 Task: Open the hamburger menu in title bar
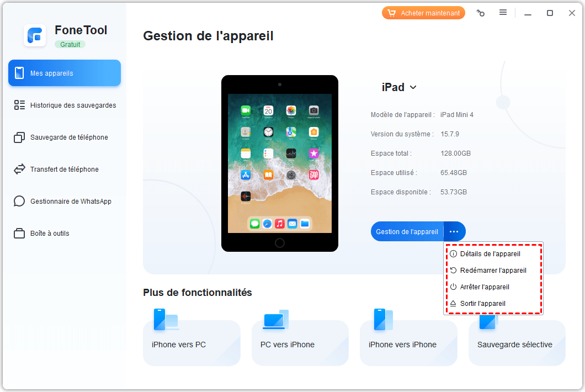[503, 13]
